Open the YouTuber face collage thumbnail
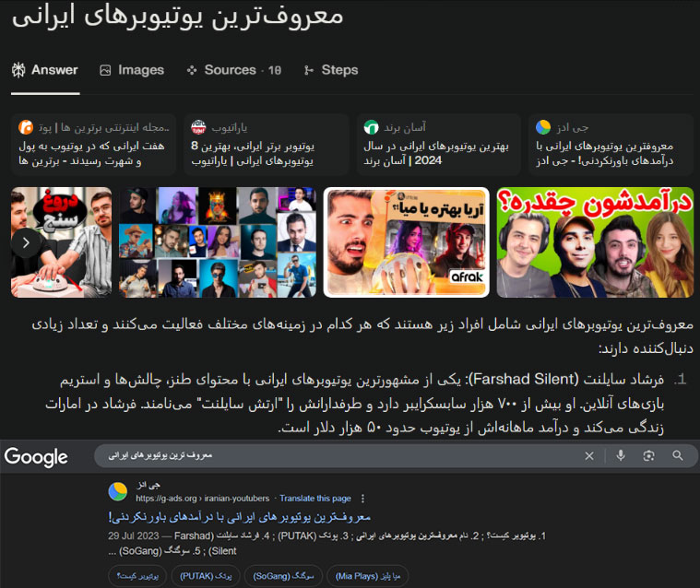The image size is (700, 588). pos(218,242)
